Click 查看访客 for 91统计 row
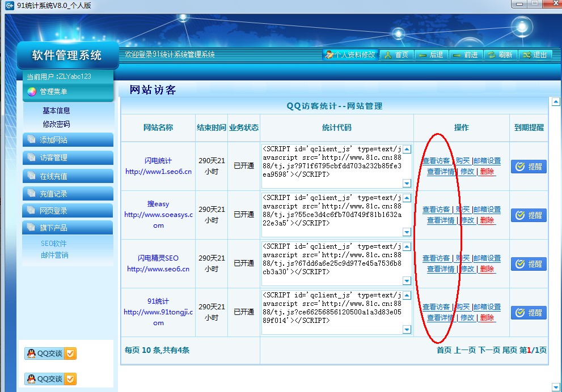 click(x=436, y=307)
